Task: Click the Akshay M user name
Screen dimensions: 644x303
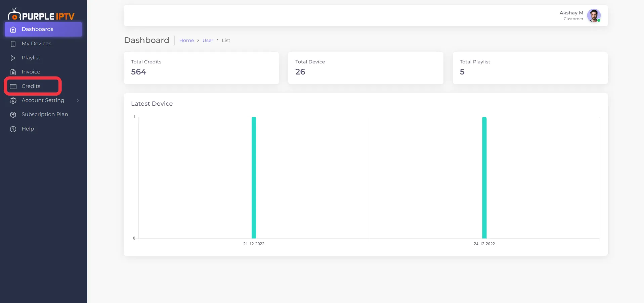Action: pyautogui.click(x=571, y=13)
